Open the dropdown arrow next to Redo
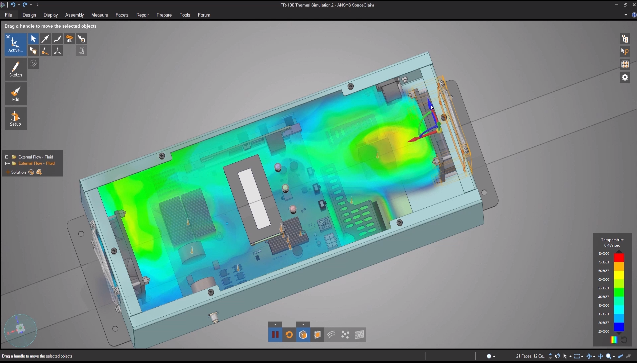This screenshot has width=637, height=363. tap(30, 5)
